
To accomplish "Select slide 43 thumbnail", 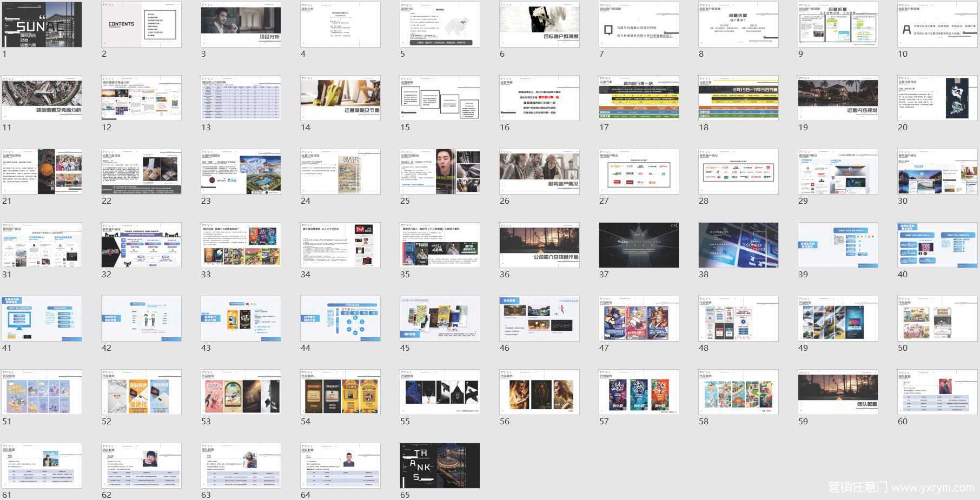I will 241,319.
